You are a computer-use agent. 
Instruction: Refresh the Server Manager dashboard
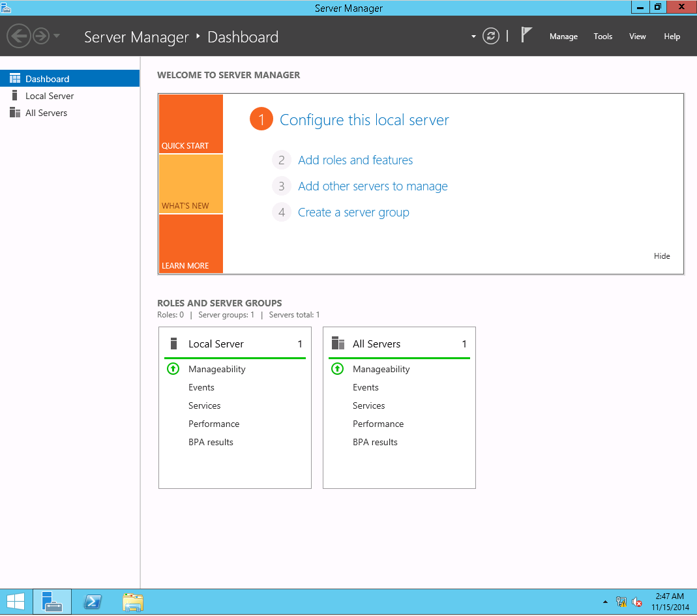tap(491, 36)
